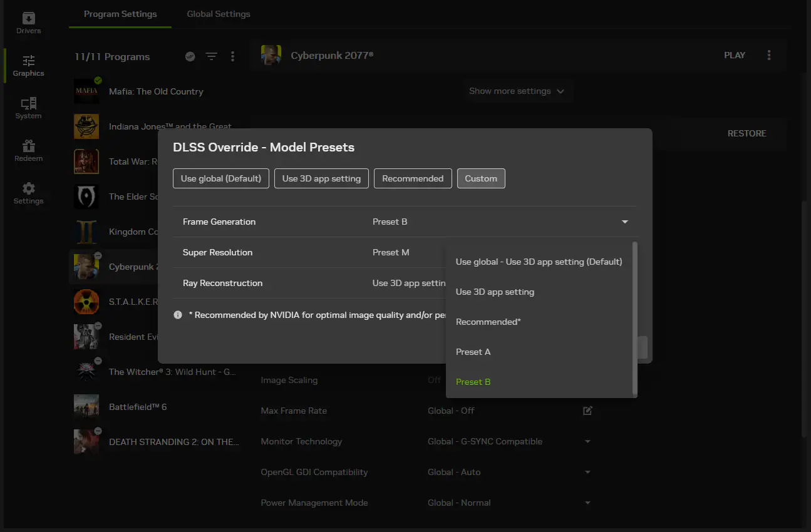The width and height of the screenshot is (811, 532).
Task: Select Preset B from the dropdown list
Action: coord(539,382)
